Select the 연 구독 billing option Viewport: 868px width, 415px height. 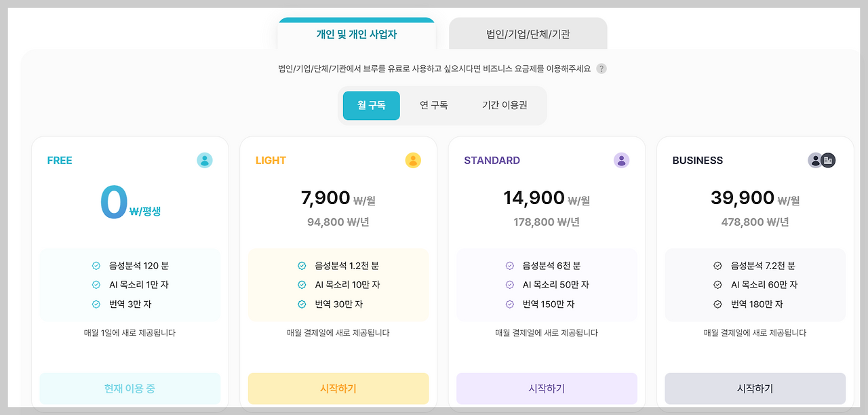[435, 106]
